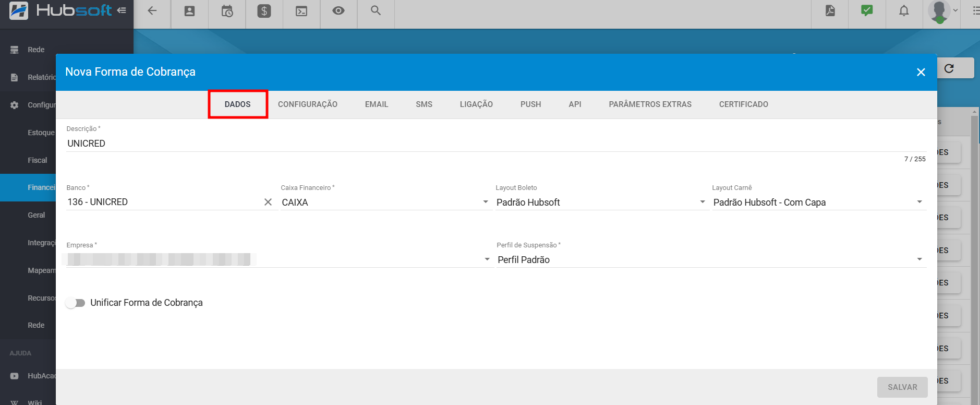Viewport: 980px width, 405px height.
Task: Switch to the EMAIL tab
Action: pos(377,104)
